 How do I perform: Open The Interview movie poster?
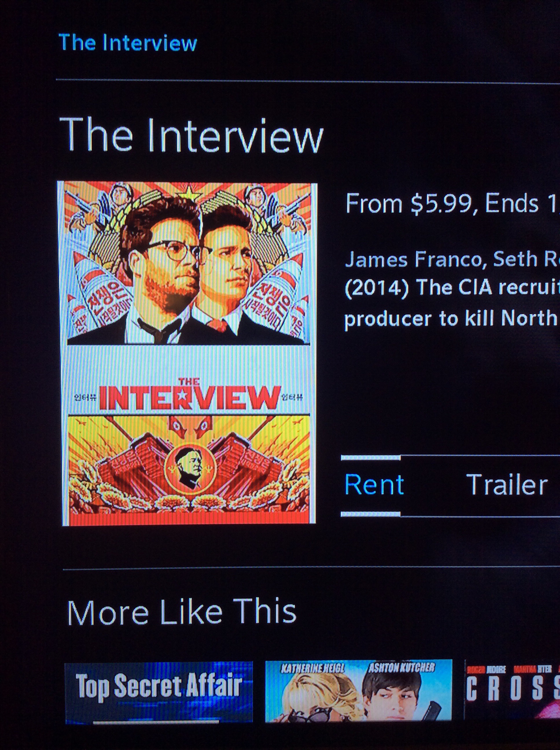(188, 353)
